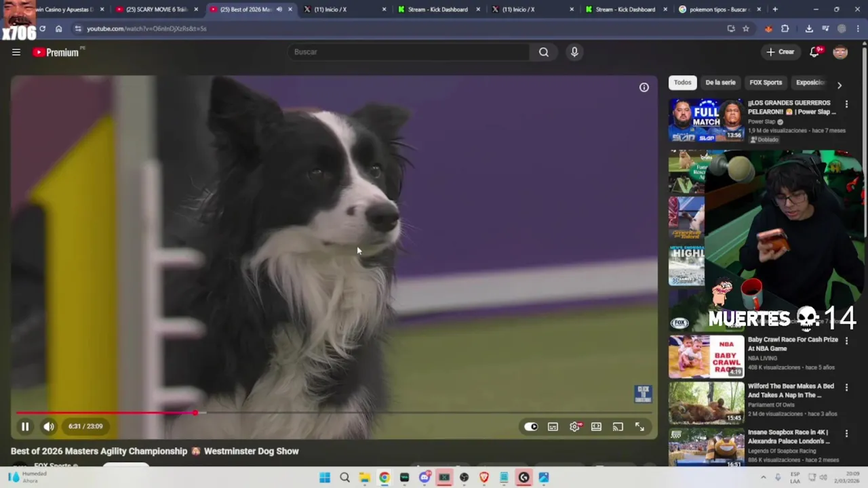Open options for Wilford The Bear video
The width and height of the screenshot is (868, 488).
click(846, 387)
